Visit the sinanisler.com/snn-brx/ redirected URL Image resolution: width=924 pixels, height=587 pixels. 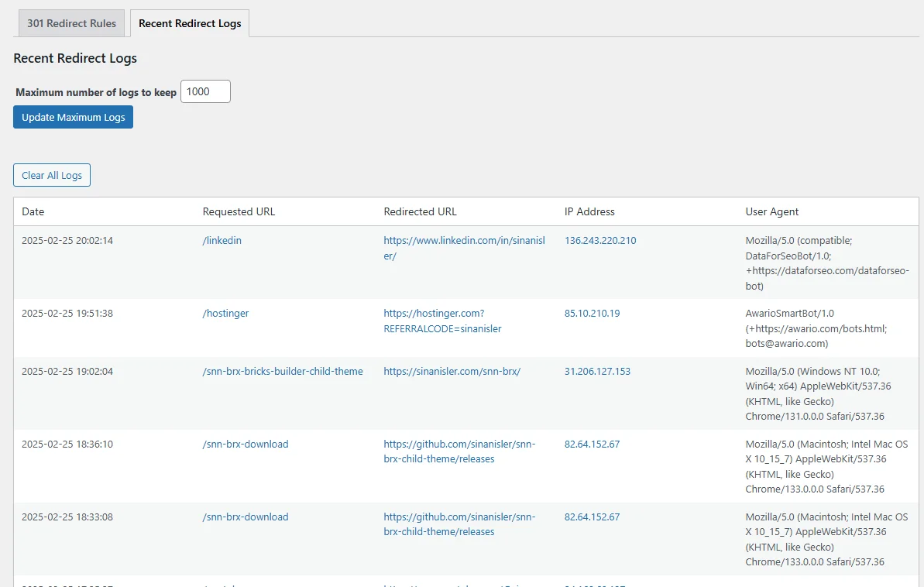pos(452,372)
